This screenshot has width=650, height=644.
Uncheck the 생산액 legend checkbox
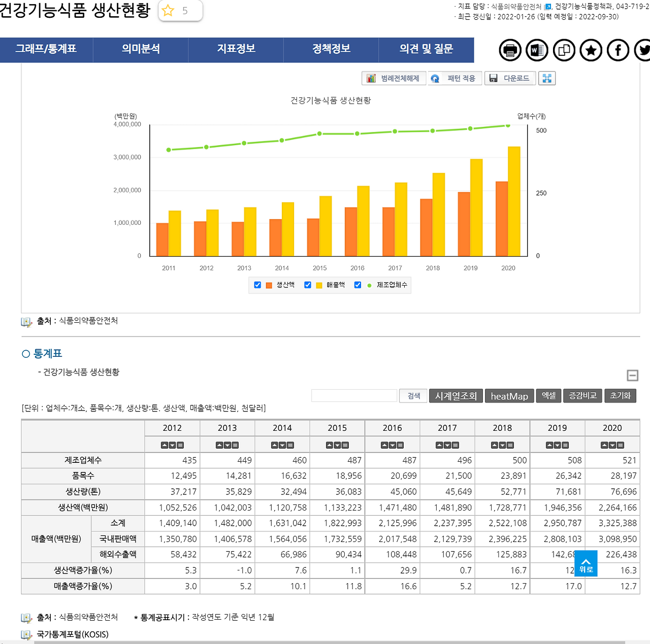click(x=257, y=285)
